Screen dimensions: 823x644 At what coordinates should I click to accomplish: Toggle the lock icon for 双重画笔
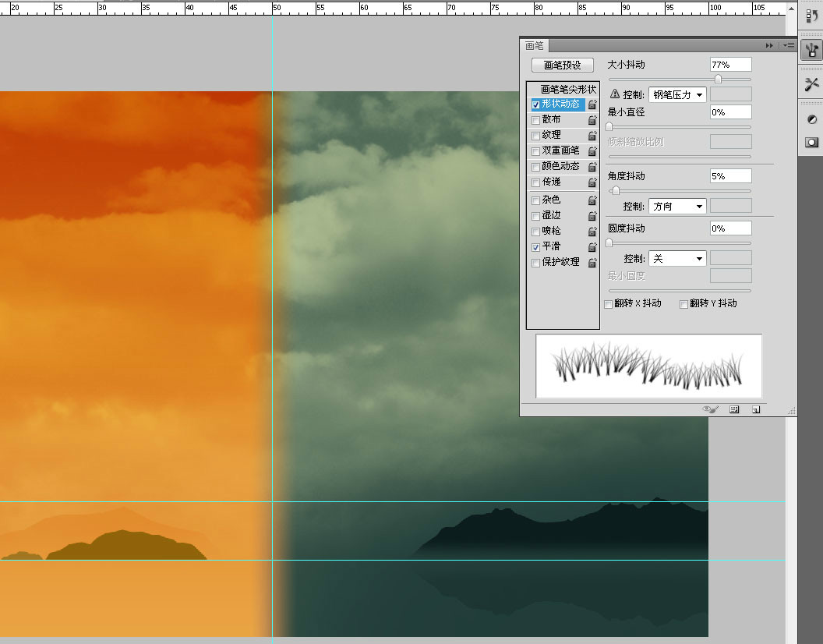592,151
